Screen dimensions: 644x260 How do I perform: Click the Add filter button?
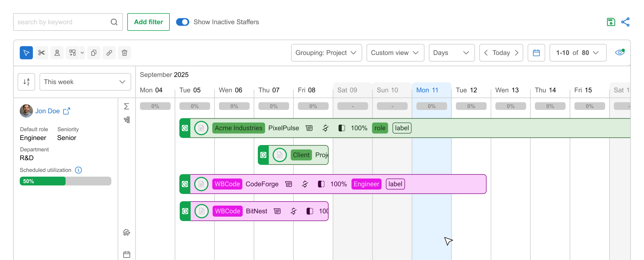pos(149,22)
